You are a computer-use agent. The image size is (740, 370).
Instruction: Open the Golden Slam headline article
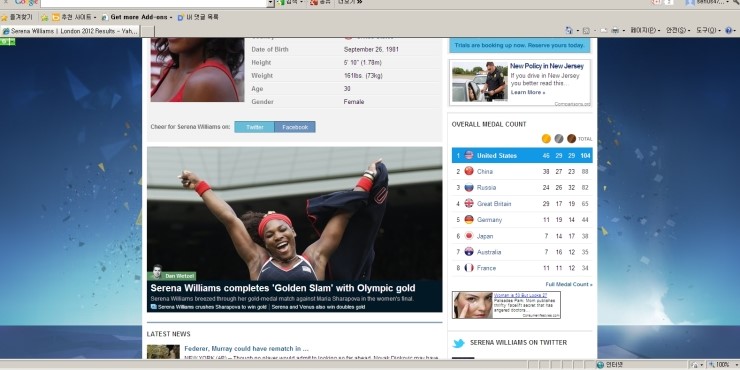coord(283,288)
